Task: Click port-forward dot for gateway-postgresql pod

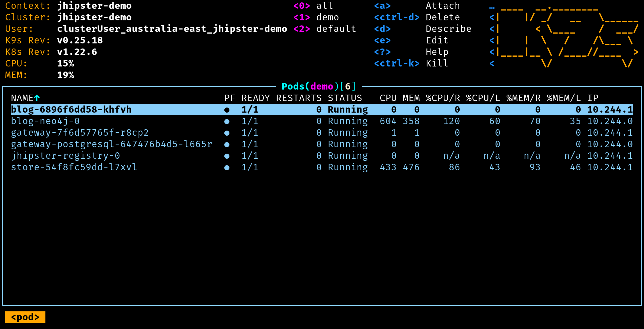Action: pyautogui.click(x=227, y=144)
